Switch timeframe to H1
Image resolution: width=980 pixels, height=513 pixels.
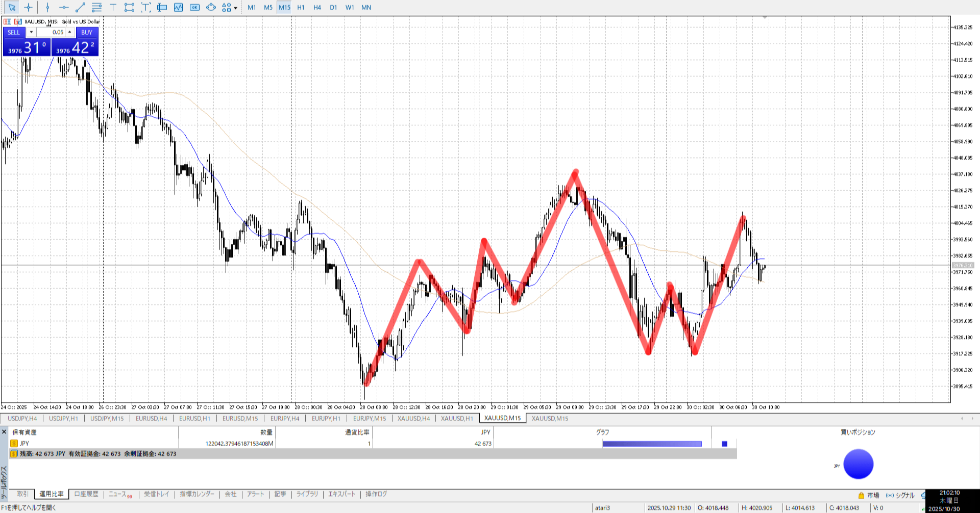(301, 7)
